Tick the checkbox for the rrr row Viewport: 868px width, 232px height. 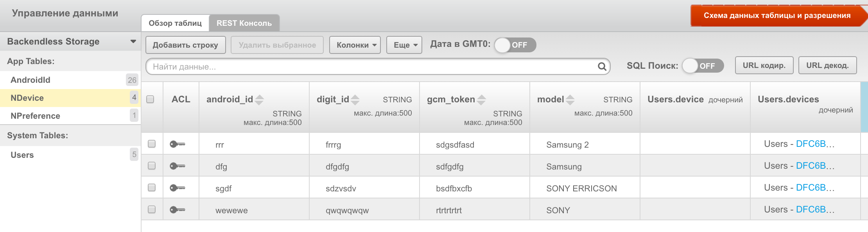click(152, 144)
